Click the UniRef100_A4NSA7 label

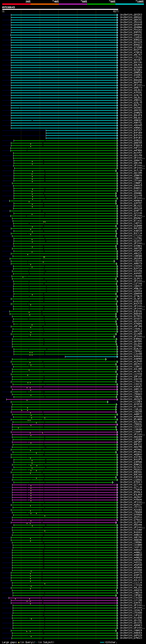[131, 550]
